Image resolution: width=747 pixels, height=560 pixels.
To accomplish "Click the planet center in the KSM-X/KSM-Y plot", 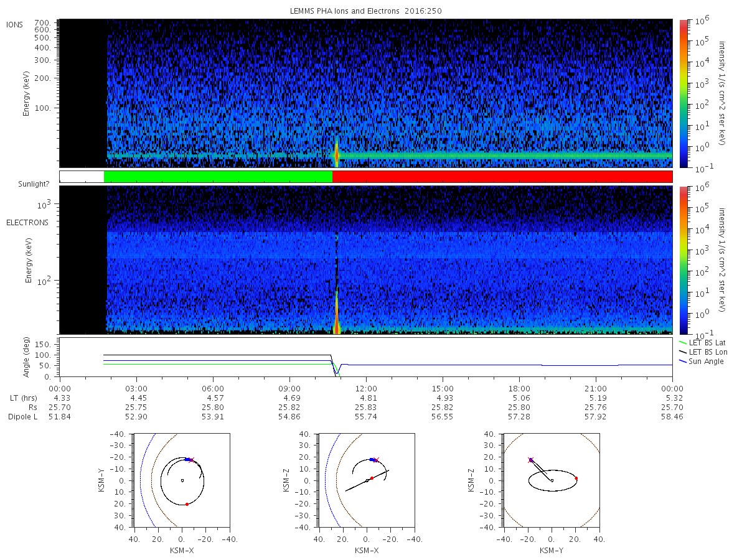I will click(182, 480).
